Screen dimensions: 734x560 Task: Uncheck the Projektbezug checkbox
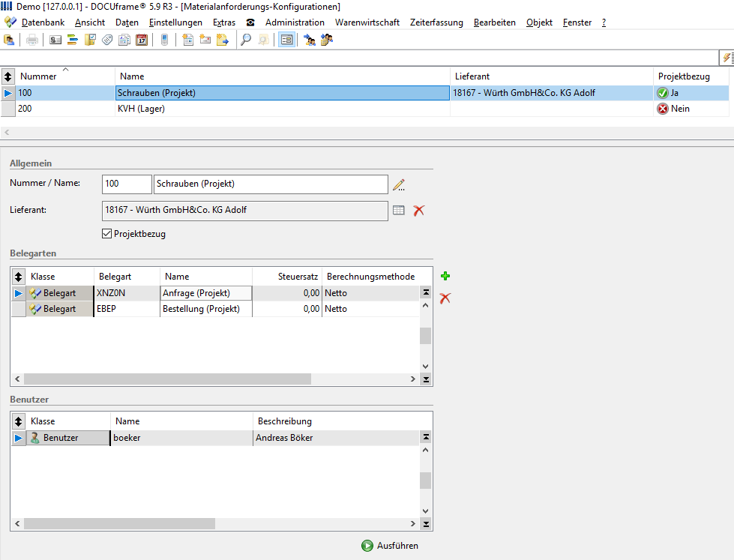click(x=106, y=234)
